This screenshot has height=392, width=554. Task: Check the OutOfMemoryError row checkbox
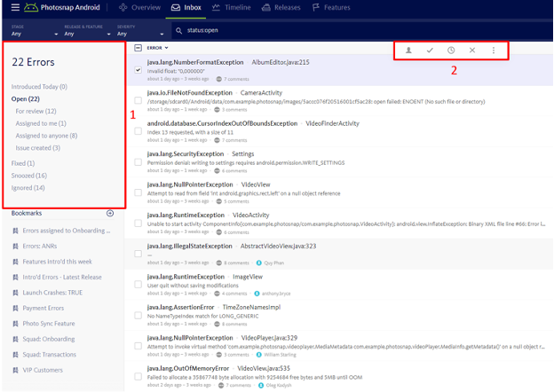138,376
